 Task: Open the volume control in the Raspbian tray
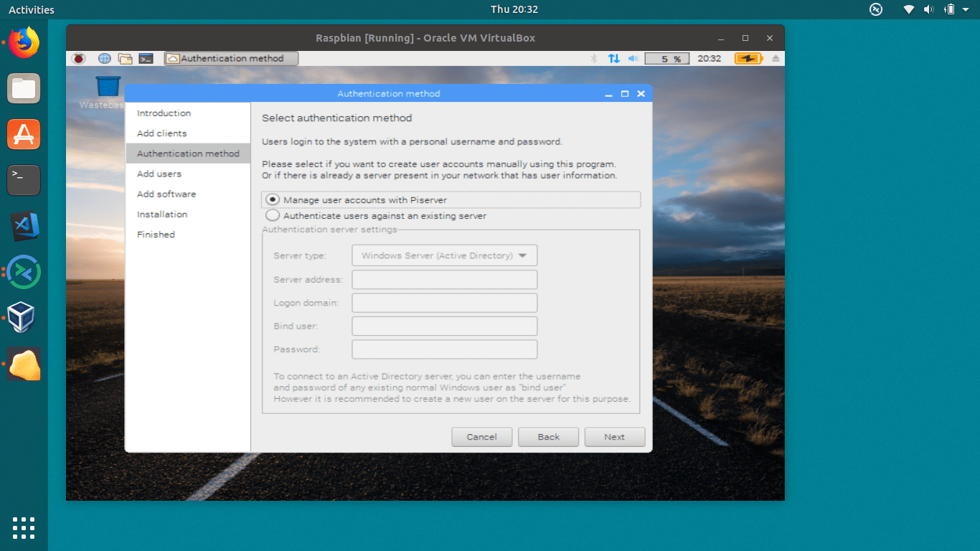633,58
